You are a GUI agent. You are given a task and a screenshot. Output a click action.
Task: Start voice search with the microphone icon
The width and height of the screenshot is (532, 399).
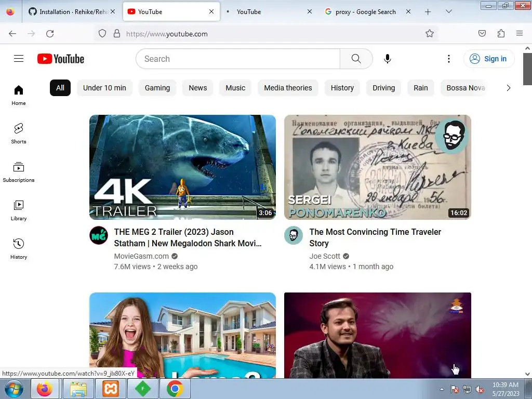pyautogui.click(x=387, y=59)
